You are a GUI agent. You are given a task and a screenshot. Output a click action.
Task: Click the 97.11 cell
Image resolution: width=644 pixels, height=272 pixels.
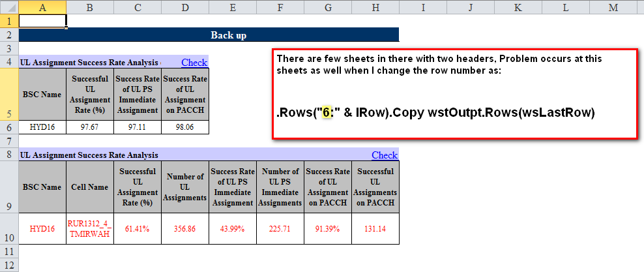(x=138, y=127)
